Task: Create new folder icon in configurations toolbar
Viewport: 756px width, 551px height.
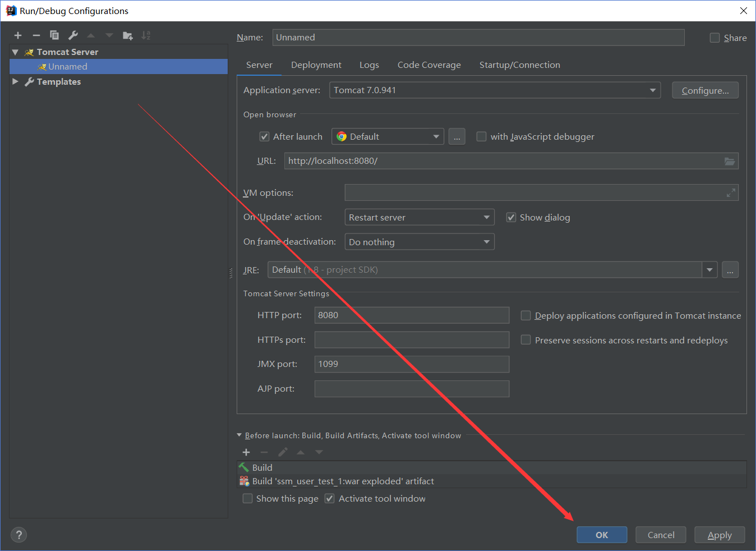Action: tap(128, 35)
